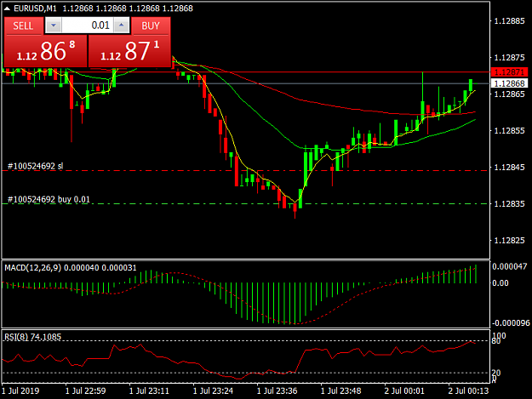Viewport: 532px width, 399px height.
Task: Click the MACD scale value 0.00
Action: tap(501, 283)
